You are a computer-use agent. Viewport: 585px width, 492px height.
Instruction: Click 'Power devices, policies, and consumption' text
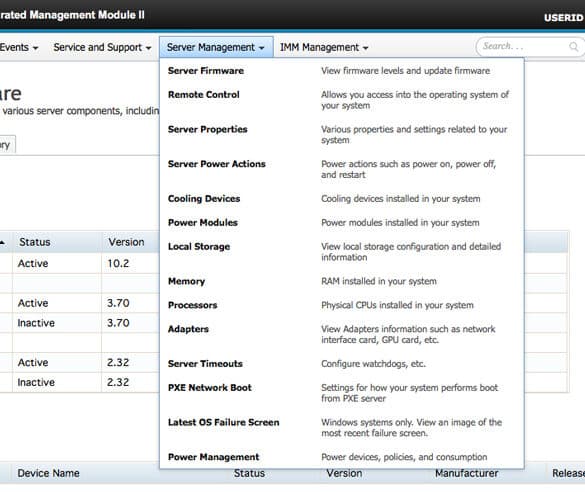click(x=404, y=457)
